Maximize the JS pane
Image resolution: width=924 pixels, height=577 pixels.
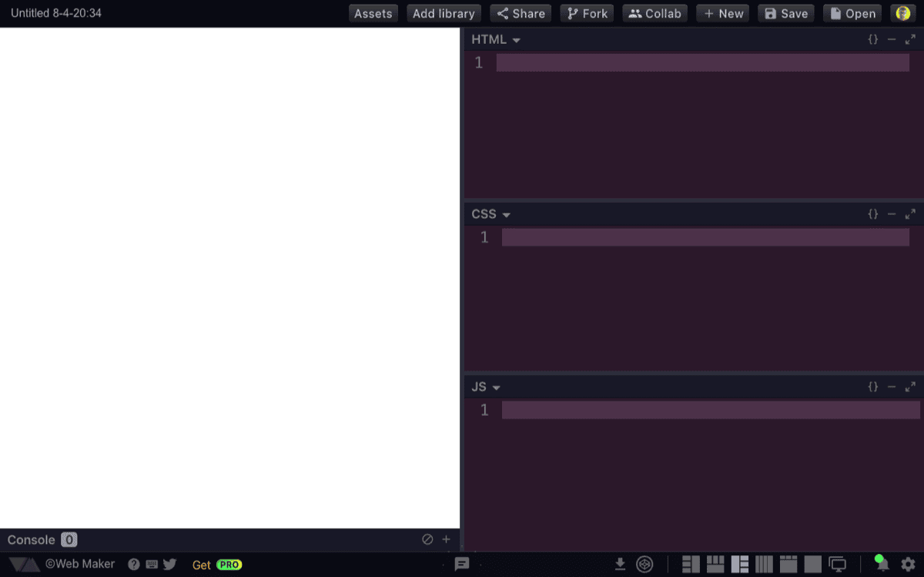(x=909, y=386)
